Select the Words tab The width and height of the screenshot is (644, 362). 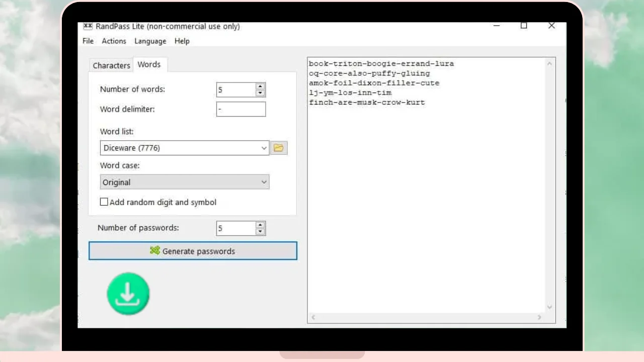click(149, 64)
